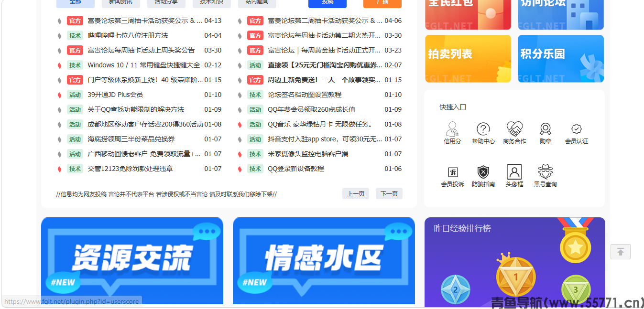Viewport: 644px width, 309px height.
Task: Click the number 1 gold rank badge
Action: click(x=515, y=276)
